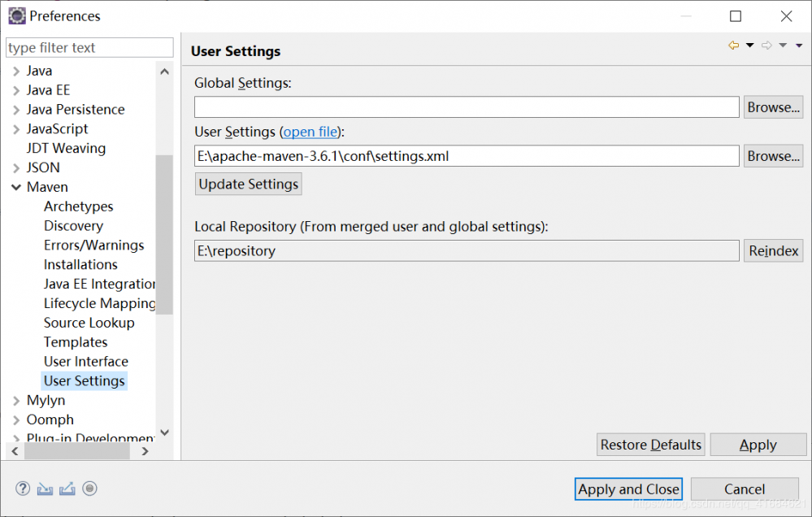Click the Global Settings input field

(467, 107)
